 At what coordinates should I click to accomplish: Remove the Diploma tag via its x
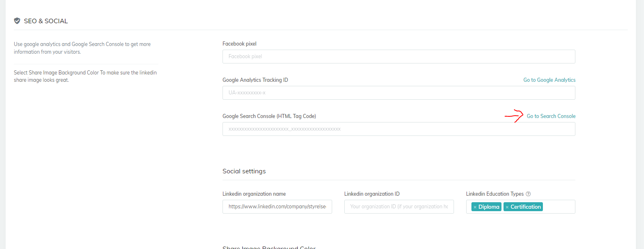[475, 207]
